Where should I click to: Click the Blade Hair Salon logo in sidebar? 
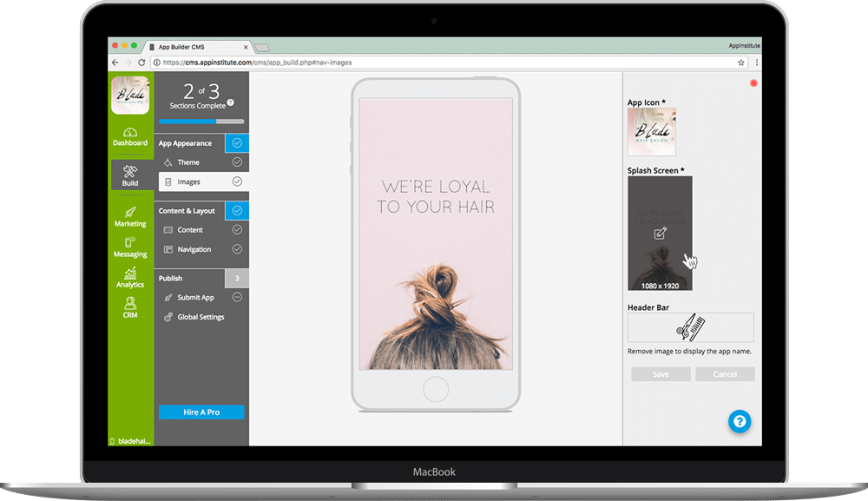click(130, 95)
